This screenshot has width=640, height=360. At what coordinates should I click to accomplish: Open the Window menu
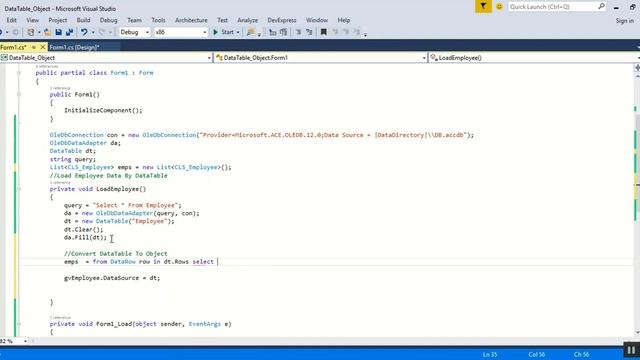coord(317,20)
